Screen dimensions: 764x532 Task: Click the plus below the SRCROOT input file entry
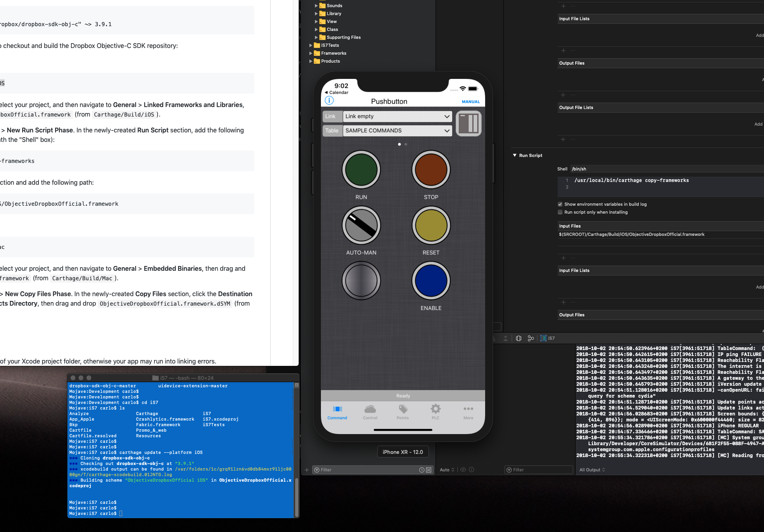point(563,258)
